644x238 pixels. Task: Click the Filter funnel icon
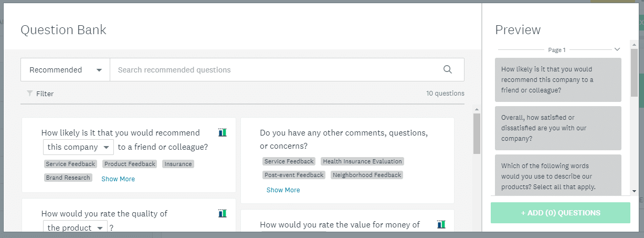[30, 94]
